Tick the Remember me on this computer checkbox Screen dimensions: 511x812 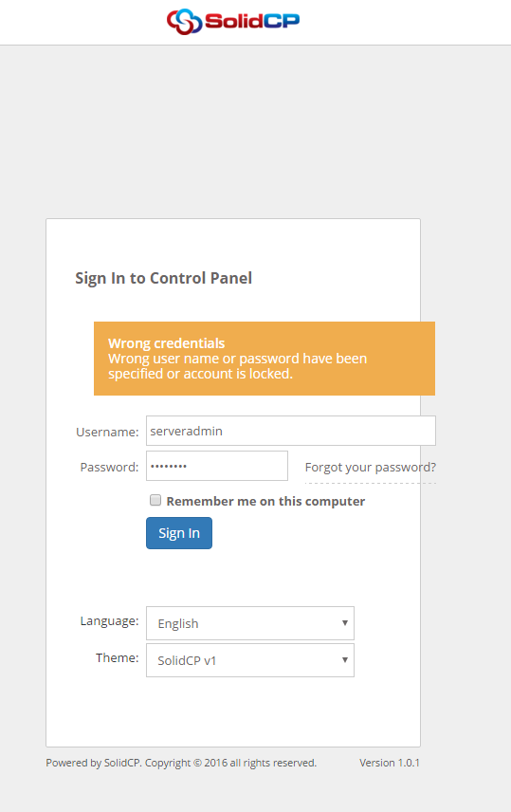pyautogui.click(x=155, y=500)
